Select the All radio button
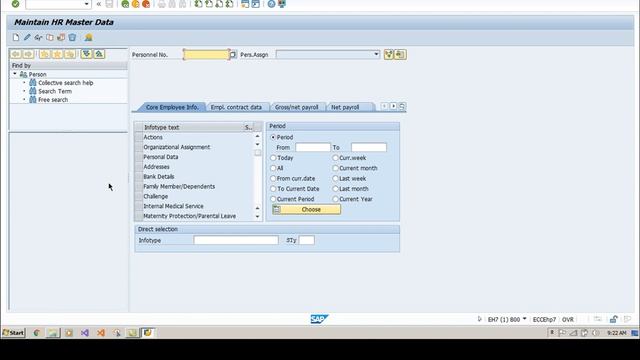 coord(273,168)
